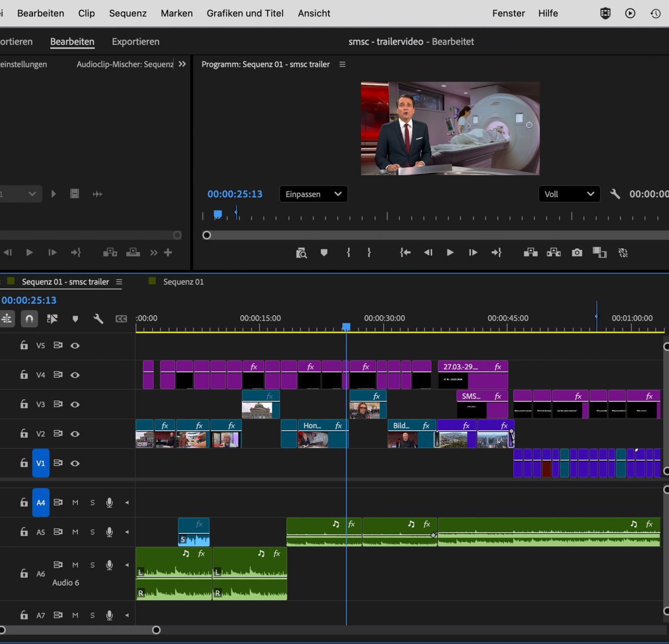
Task: Solo the A6 audio track
Action: (93, 565)
